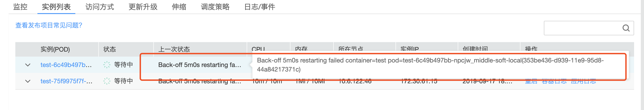This screenshot has width=644, height=110.
Task: Expand the test-6c49b497b pod row
Action: coord(28,65)
